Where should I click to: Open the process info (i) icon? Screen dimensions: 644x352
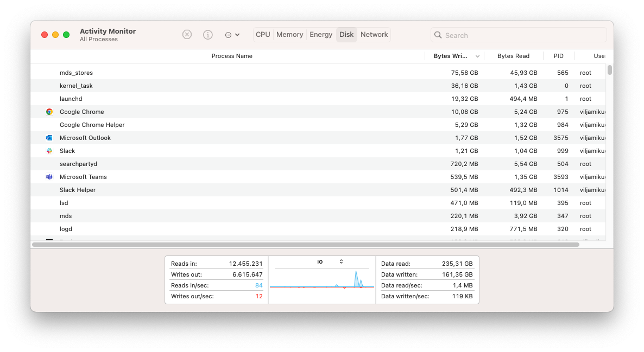click(208, 35)
